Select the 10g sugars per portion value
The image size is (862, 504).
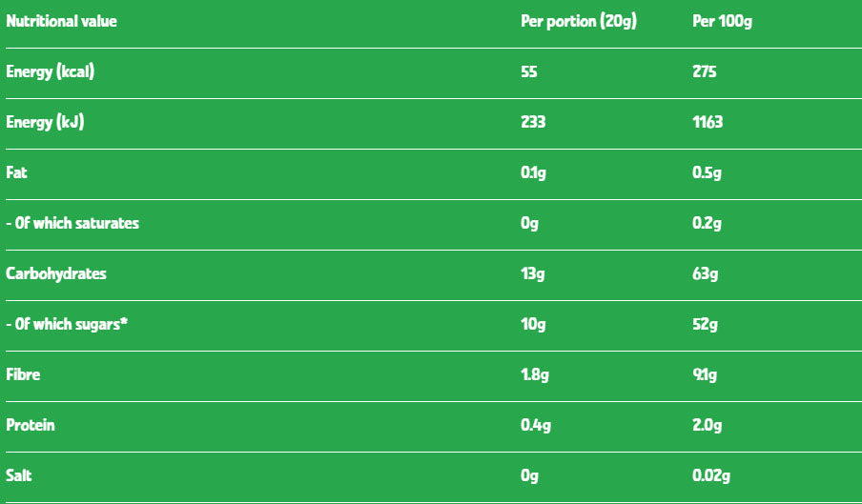click(533, 324)
